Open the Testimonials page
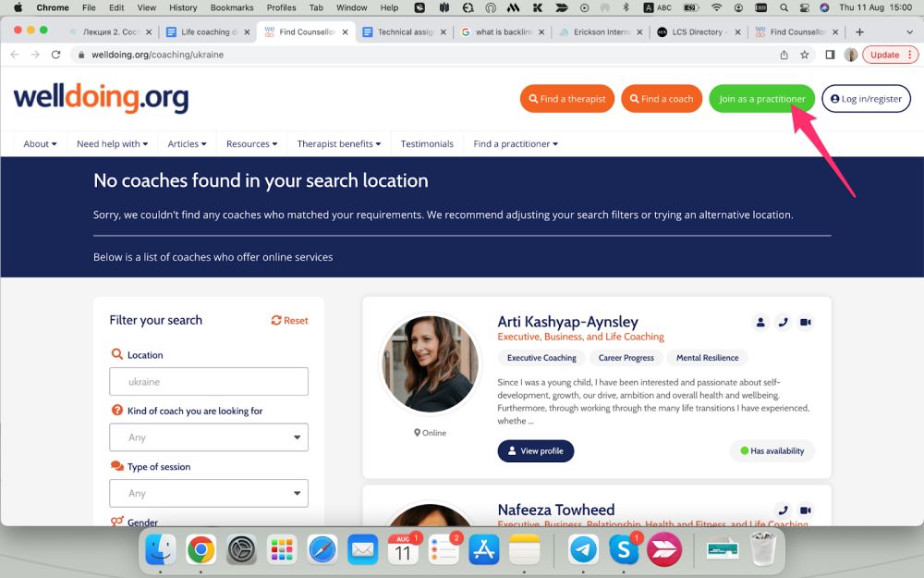Image resolution: width=924 pixels, height=578 pixels. (x=427, y=144)
